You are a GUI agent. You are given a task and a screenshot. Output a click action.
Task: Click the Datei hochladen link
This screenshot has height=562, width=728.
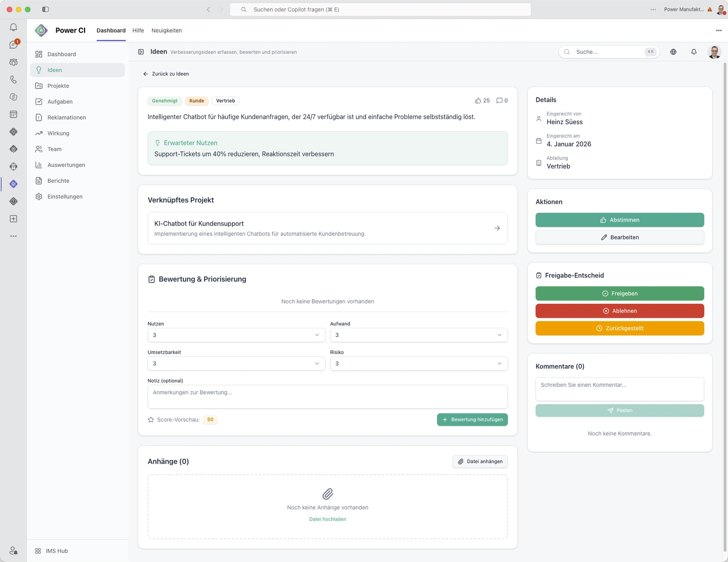coord(328,519)
